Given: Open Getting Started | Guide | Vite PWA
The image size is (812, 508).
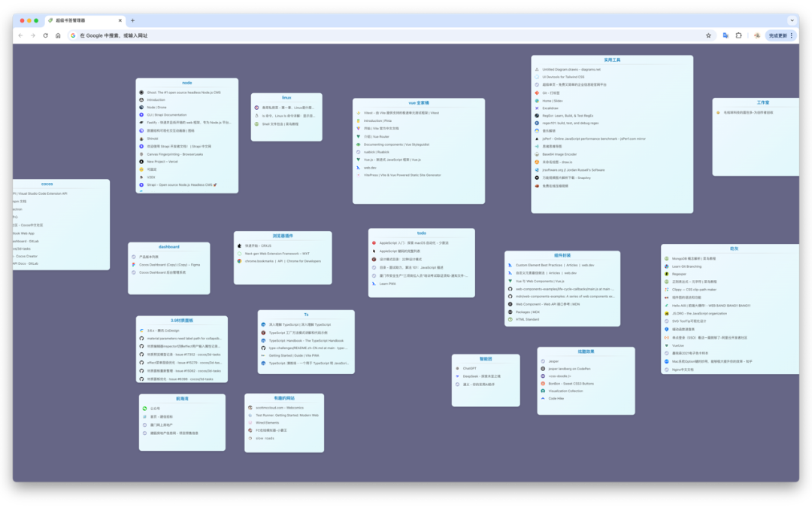Looking at the screenshot, I should tap(294, 355).
